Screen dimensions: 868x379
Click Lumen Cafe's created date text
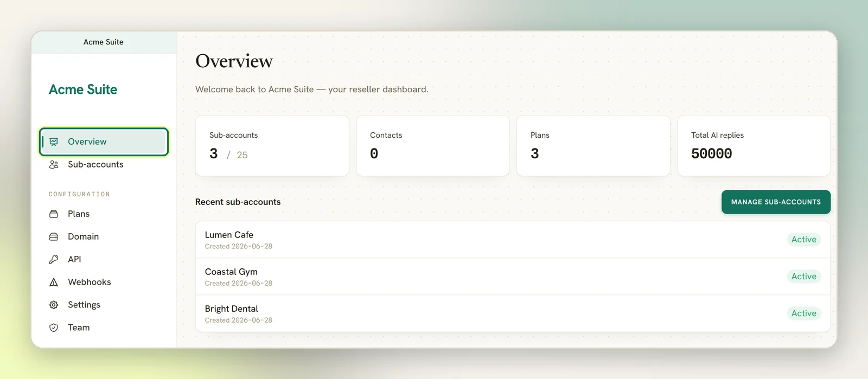point(239,246)
